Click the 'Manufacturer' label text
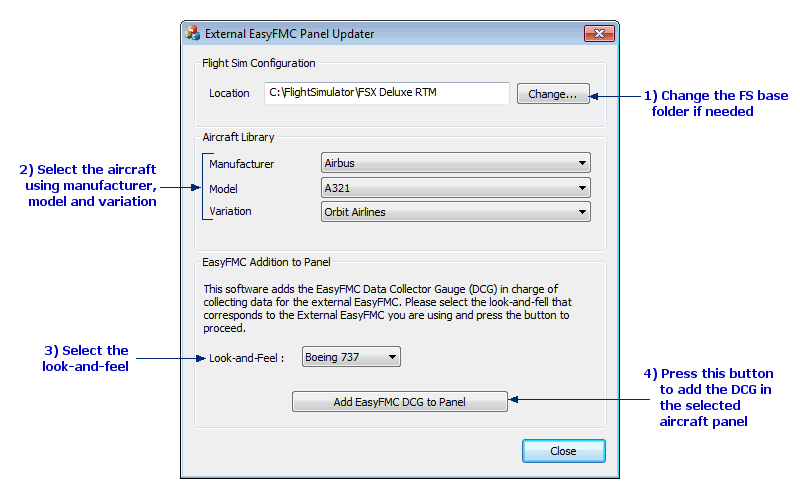Viewport: 800px width, 500px height. [x=241, y=164]
